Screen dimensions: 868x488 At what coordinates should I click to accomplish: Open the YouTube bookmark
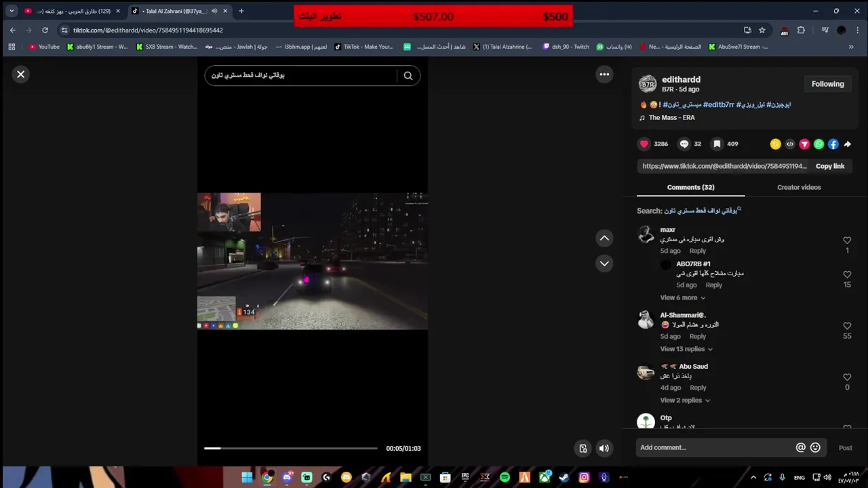(44, 47)
